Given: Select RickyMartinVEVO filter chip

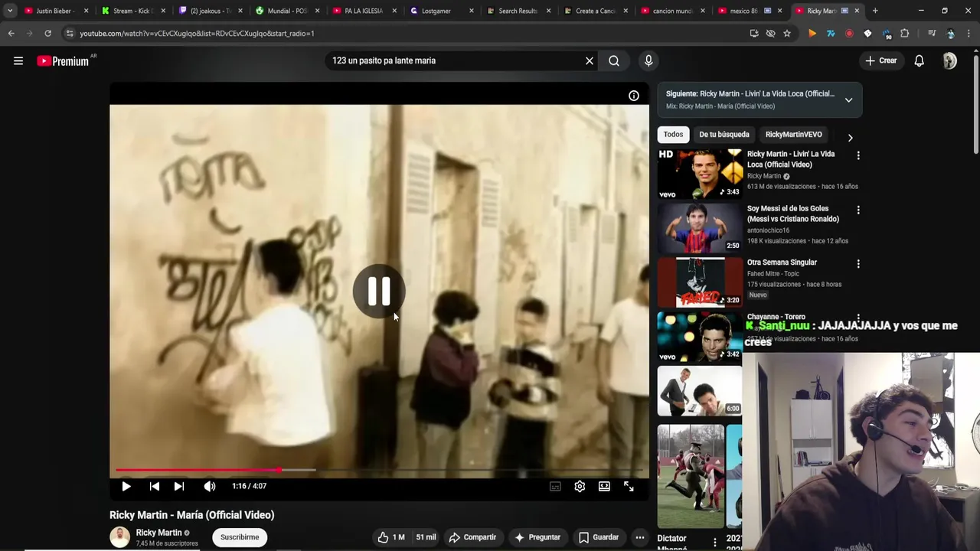Looking at the screenshot, I should [793, 135].
